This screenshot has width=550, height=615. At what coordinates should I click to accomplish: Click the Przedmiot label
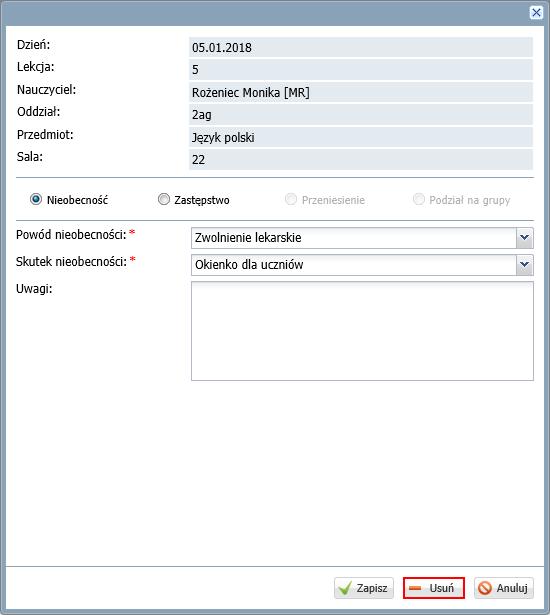point(45,135)
